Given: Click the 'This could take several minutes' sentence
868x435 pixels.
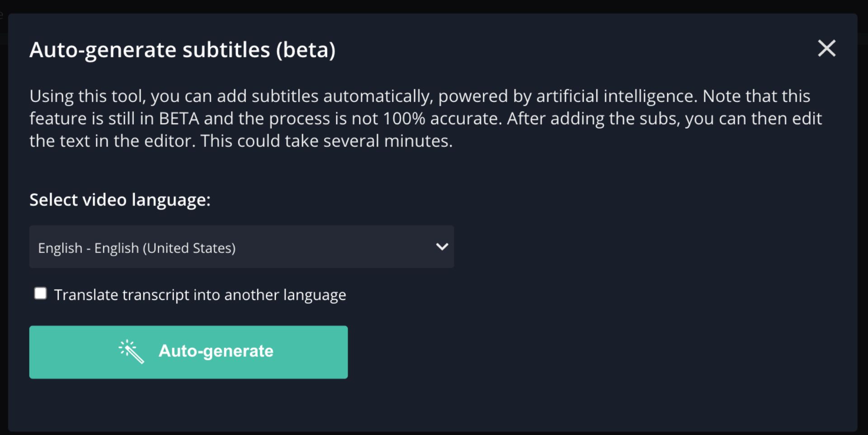Looking at the screenshot, I should pos(326,141).
